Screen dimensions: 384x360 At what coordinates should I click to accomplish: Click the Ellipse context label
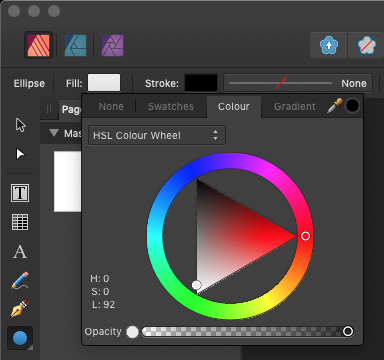pyautogui.click(x=29, y=83)
